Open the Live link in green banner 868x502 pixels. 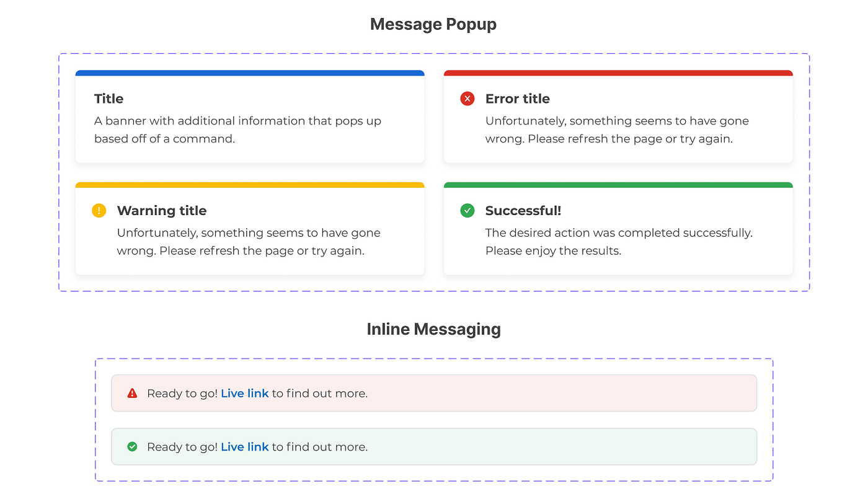pos(244,446)
